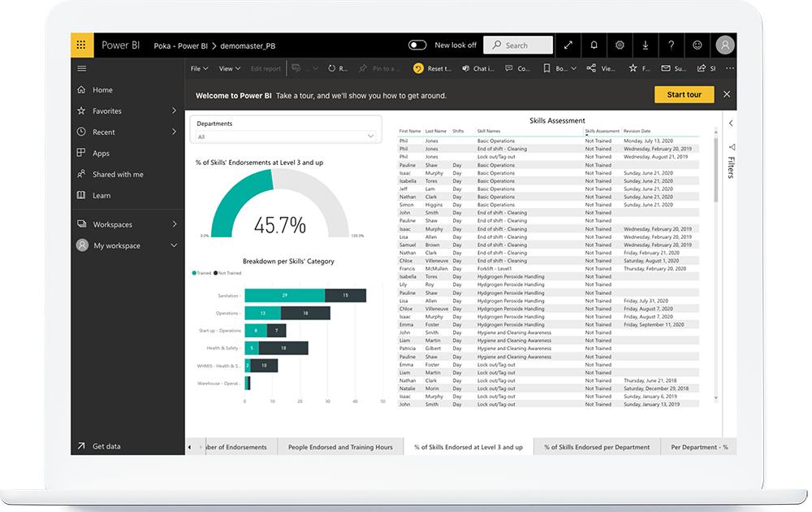Screen dimensions: 812x512
Task: Switch to People Endorsed and Training Hours tab
Action: coord(340,447)
